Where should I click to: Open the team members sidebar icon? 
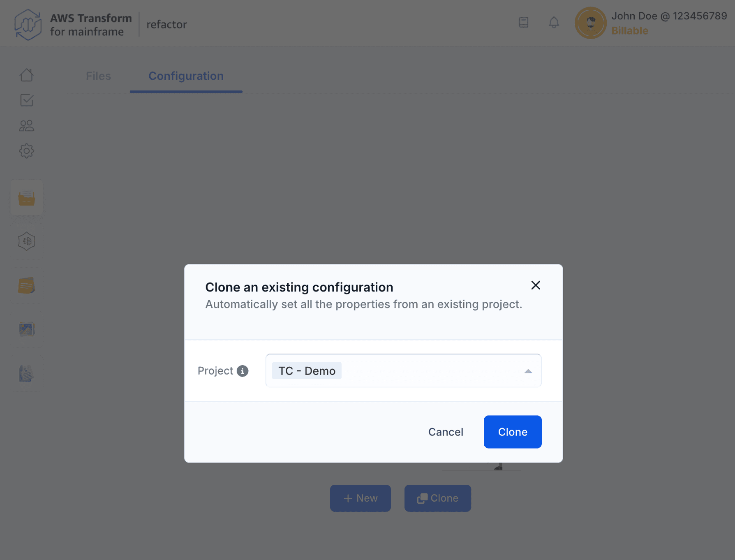coord(26,125)
